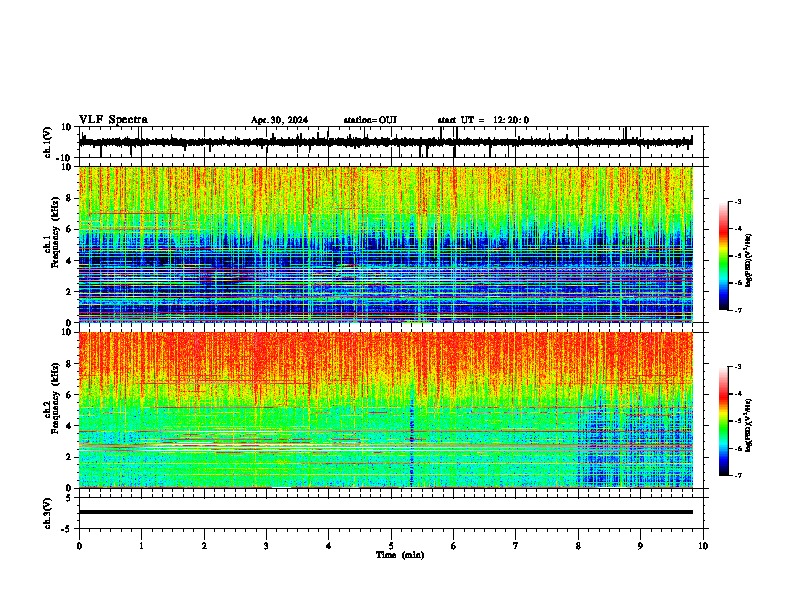Image resolution: width=792 pixels, height=612 pixels.
Task: Click the "Time (min)" axis title
Action: pos(400,555)
